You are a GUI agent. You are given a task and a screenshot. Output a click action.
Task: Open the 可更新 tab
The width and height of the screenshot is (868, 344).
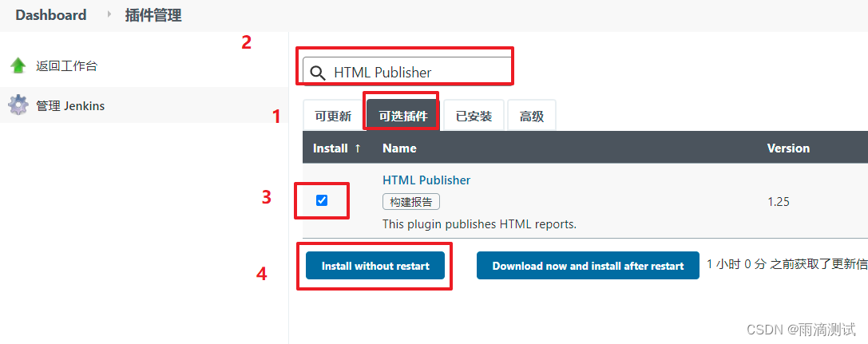333,117
